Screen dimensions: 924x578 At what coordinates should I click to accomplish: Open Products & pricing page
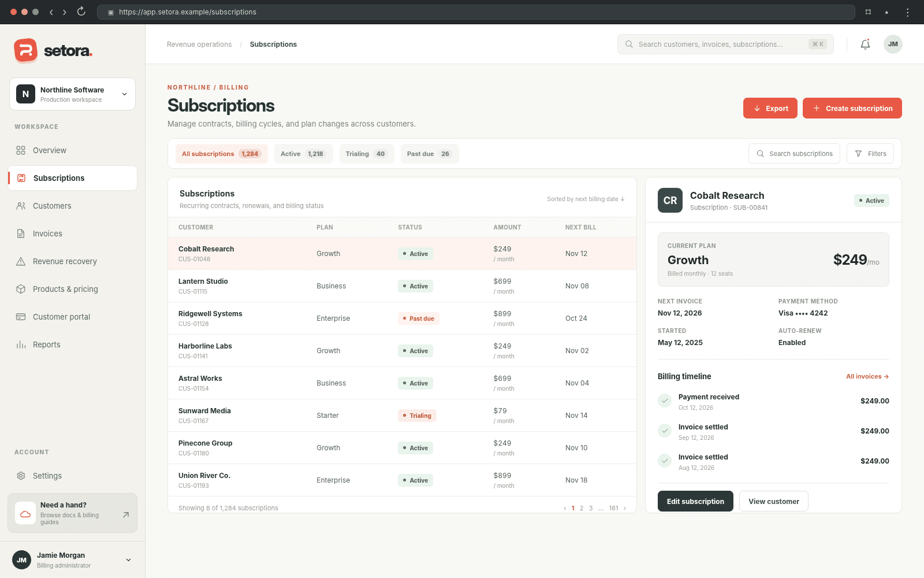pos(73,289)
